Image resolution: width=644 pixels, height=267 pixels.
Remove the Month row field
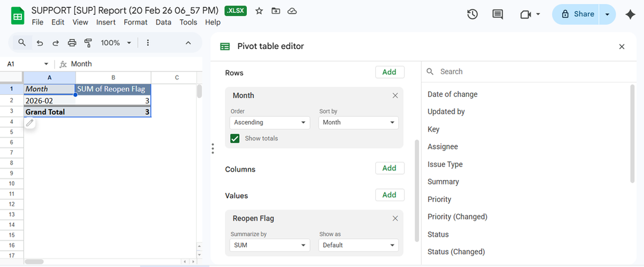tap(395, 95)
